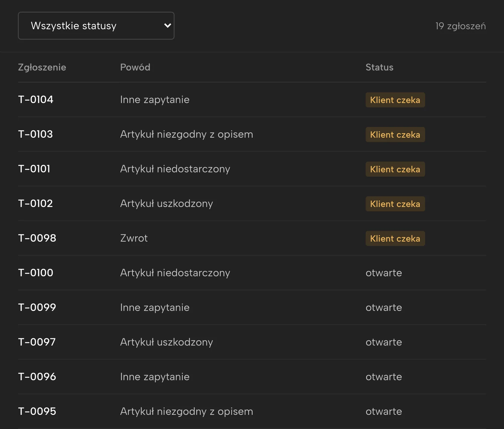The height and width of the screenshot is (429, 504).
Task: Select the 'Status' column header
Action: click(x=379, y=67)
